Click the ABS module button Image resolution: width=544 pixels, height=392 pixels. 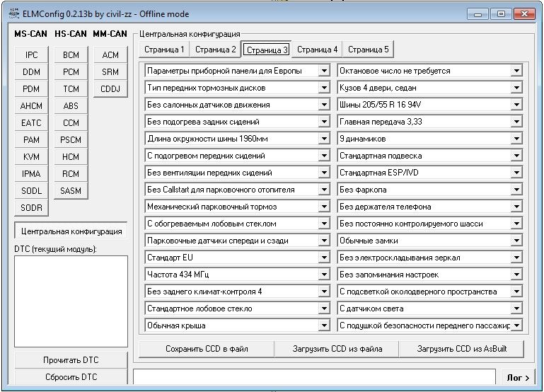point(71,106)
